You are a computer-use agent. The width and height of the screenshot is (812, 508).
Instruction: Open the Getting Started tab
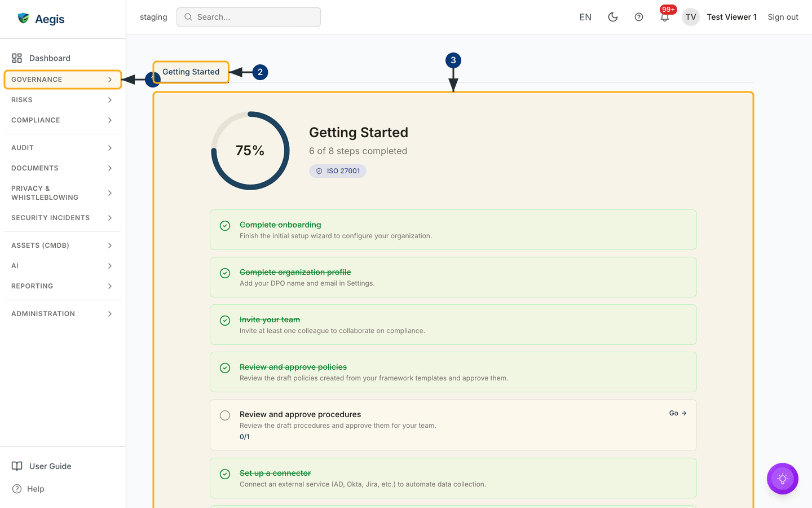tap(191, 72)
